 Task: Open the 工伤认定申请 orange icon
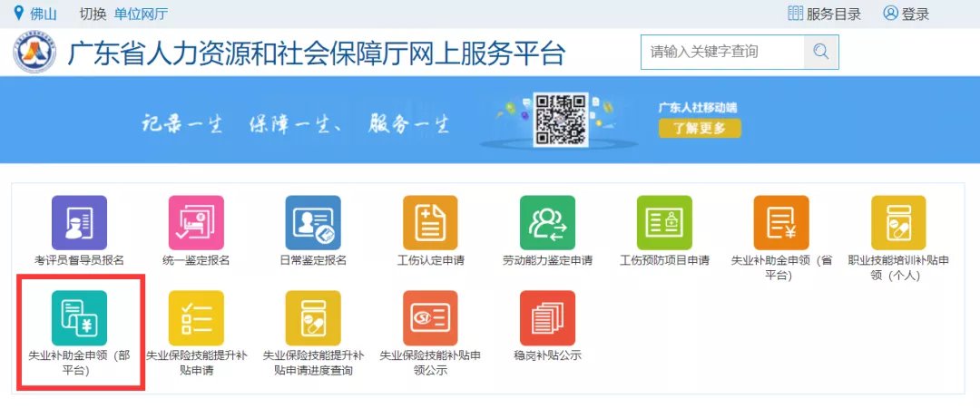pos(430,222)
